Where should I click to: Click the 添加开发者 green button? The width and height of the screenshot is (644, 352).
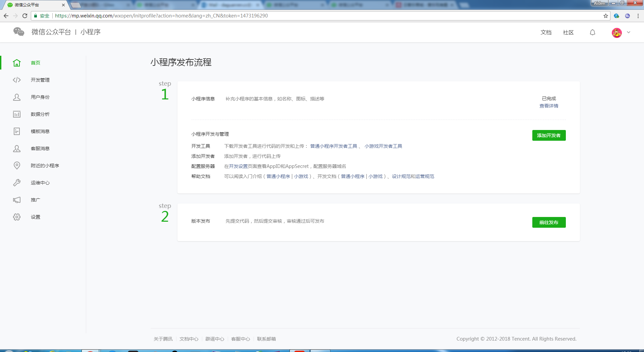pyautogui.click(x=549, y=135)
